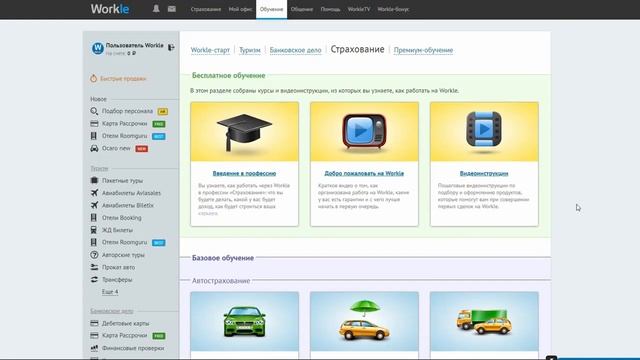This screenshot has width=640, height=360.
Task: Click arrows icon next to Трансферы
Action: (94, 280)
